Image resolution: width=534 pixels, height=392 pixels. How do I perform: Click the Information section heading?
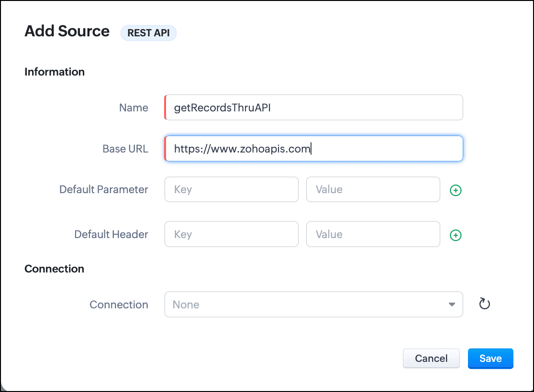pyautogui.click(x=55, y=72)
